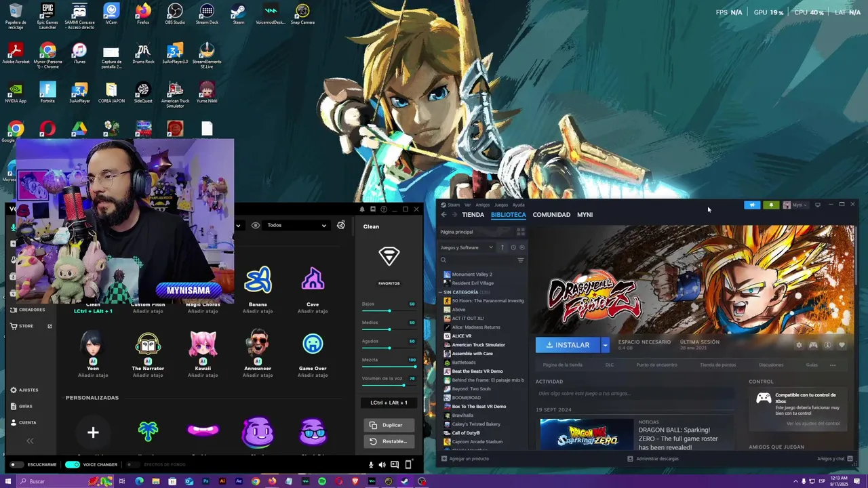Click Steam announcements megaphone icon
Image resolution: width=868 pixels, height=488 pixels.
click(752, 205)
